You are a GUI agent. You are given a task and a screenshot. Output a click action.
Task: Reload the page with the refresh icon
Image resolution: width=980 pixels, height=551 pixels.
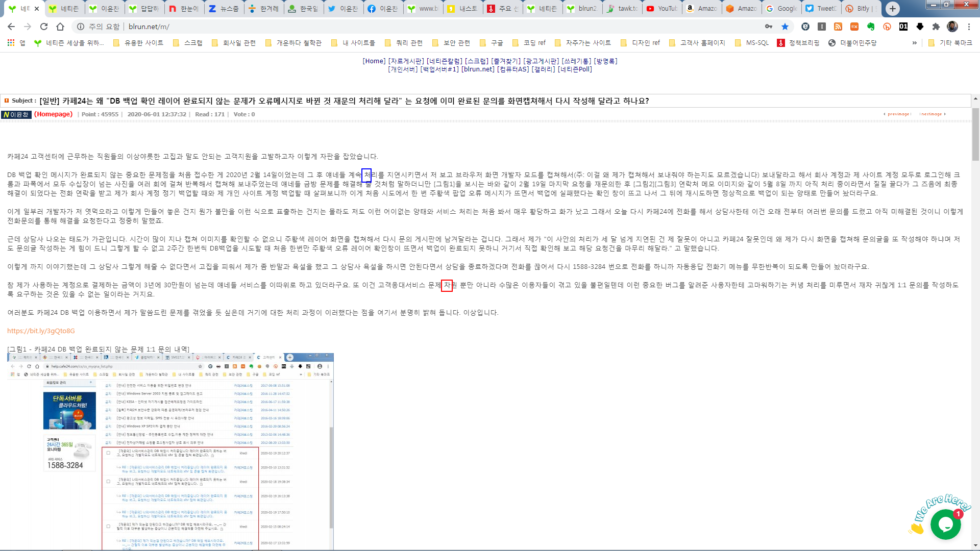[44, 27]
